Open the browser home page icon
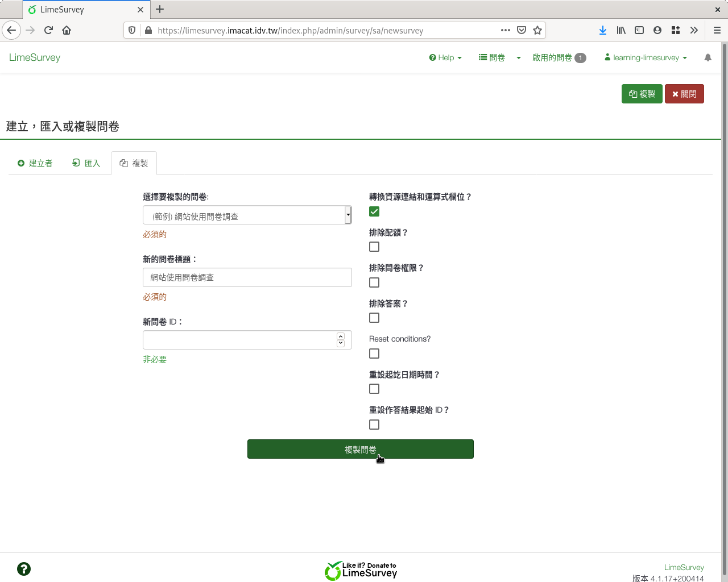 click(67, 30)
